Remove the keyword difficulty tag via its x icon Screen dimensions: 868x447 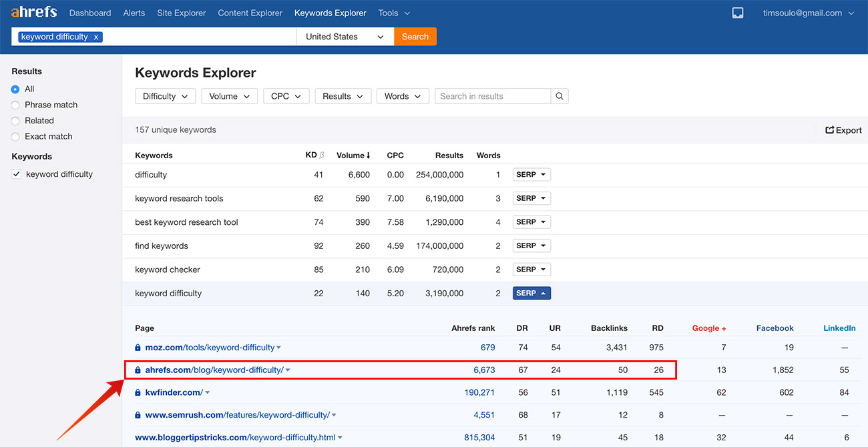[x=96, y=37]
